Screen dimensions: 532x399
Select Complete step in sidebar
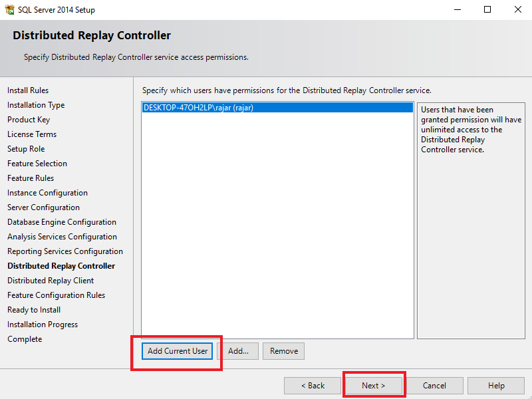25,339
